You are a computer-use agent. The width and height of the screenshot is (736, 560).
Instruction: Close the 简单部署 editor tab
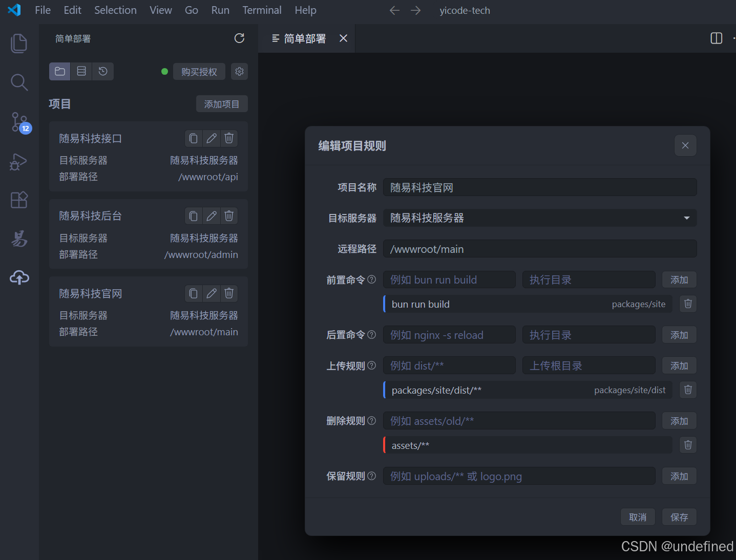click(343, 38)
